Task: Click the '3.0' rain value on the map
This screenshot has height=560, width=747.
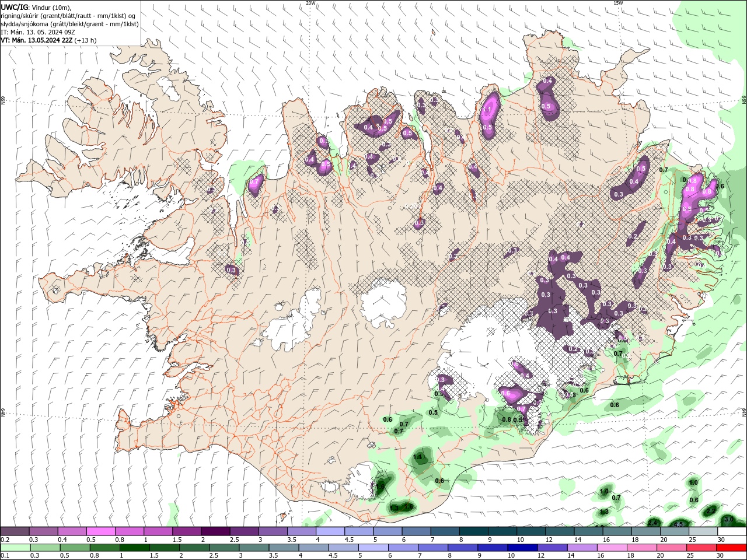Action: coord(728,519)
